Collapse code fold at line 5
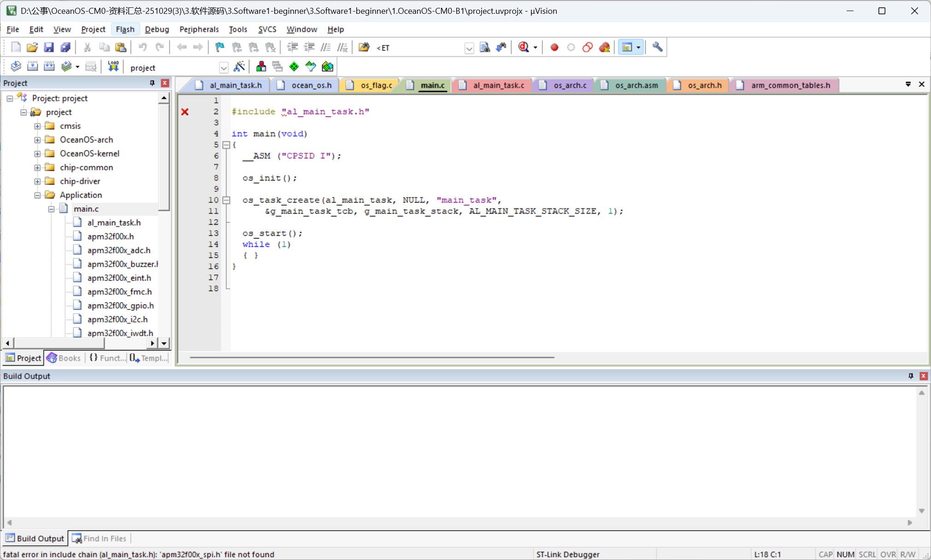 click(x=226, y=145)
